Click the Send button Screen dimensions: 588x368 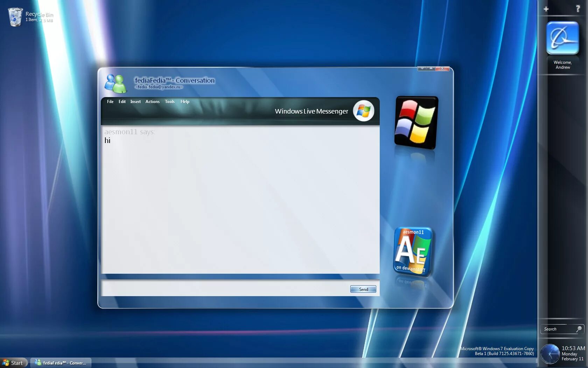[363, 289]
